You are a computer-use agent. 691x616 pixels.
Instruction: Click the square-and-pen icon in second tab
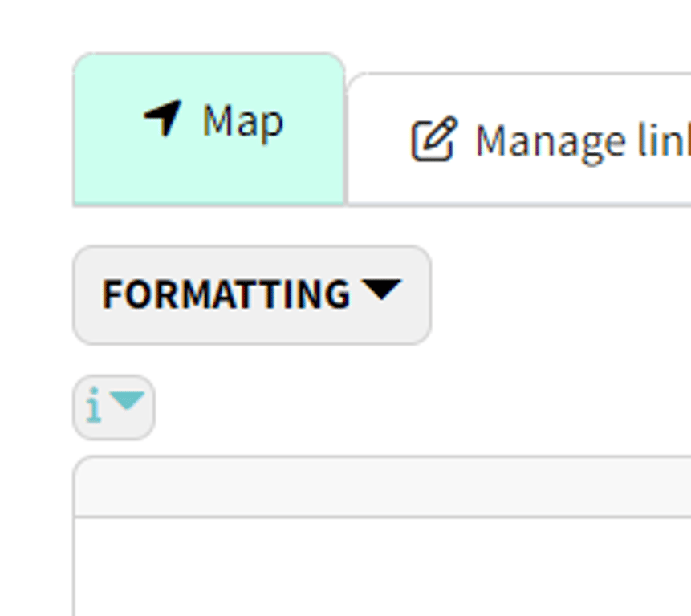(434, 140)
